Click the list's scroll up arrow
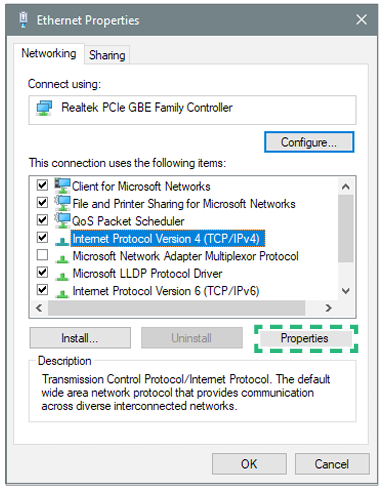 click(346, 187)
